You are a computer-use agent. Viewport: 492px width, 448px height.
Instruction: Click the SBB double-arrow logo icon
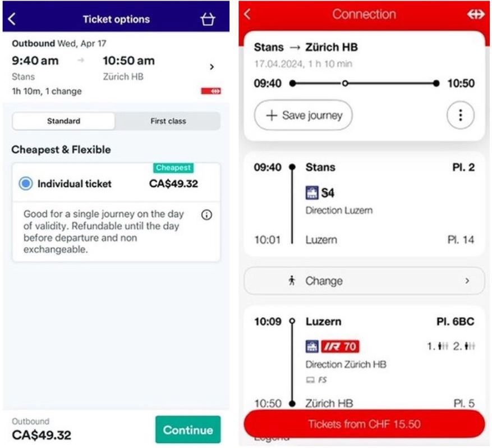pos(477,14)
